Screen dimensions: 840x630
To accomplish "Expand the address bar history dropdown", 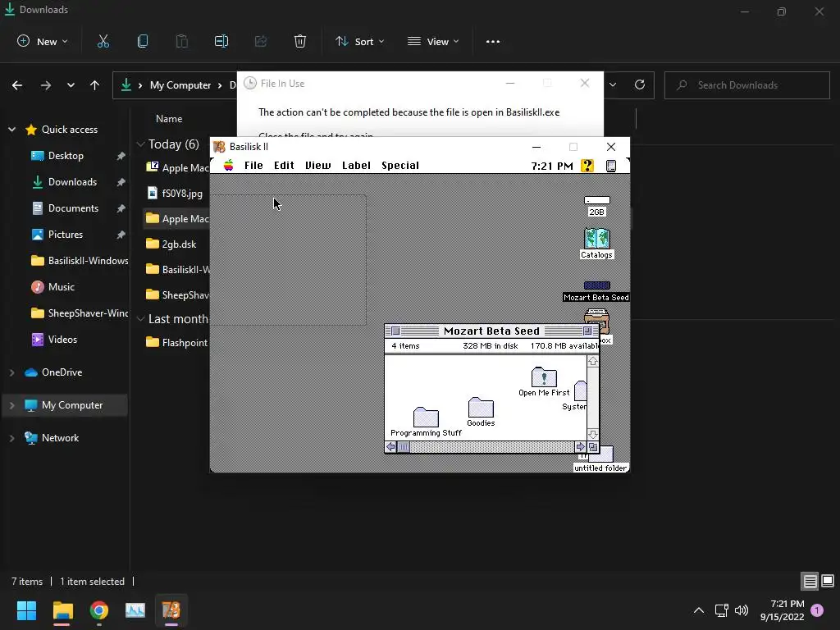I will tap(613, 84).
